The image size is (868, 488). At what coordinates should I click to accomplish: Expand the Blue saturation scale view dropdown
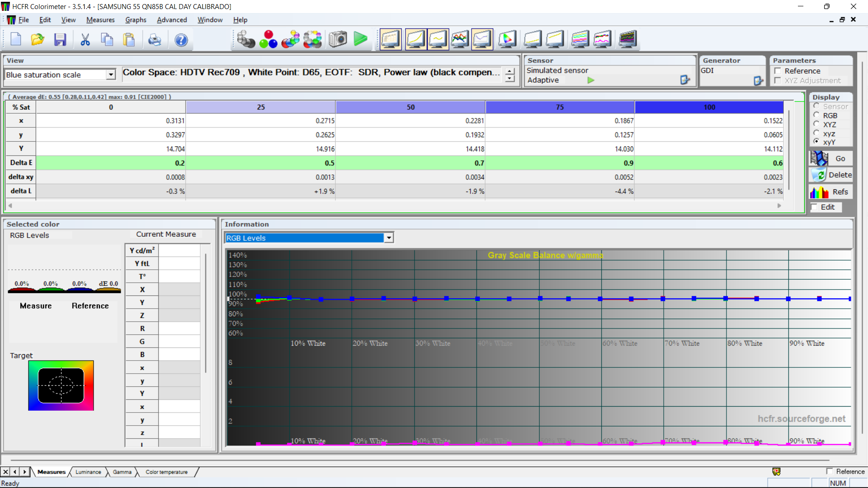[111, 75]
